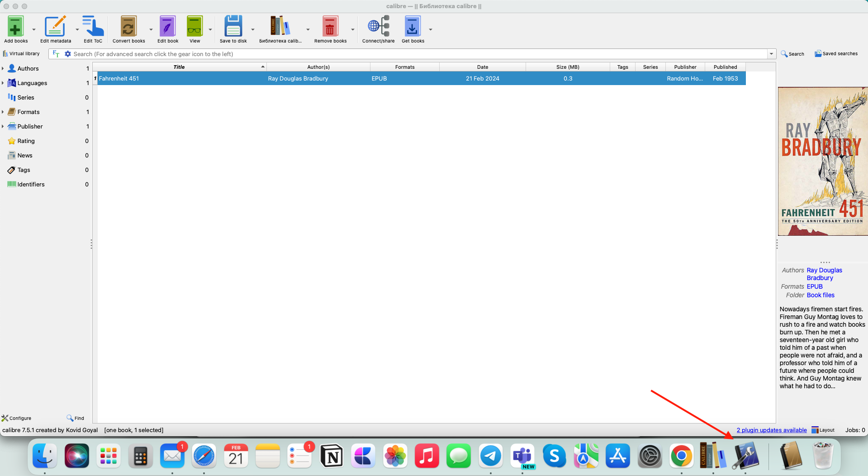Image resolution: width=868 pixels, height=476 pixels.
Task: Expand the Get books dropdown arrow
Action: point(431,30)
